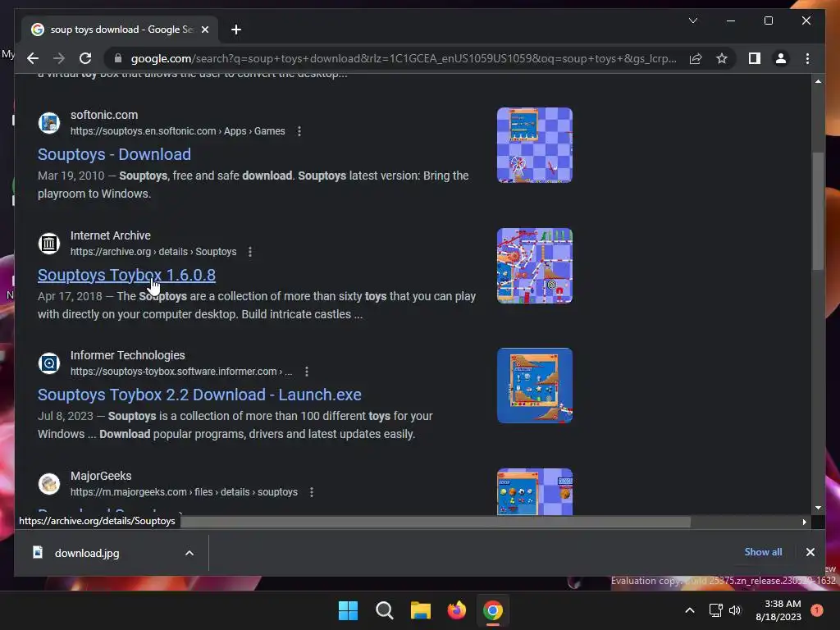The height and width of the screenshot is (630, 840).
Task: Open the network status tray icon
Action: [715, 610]
